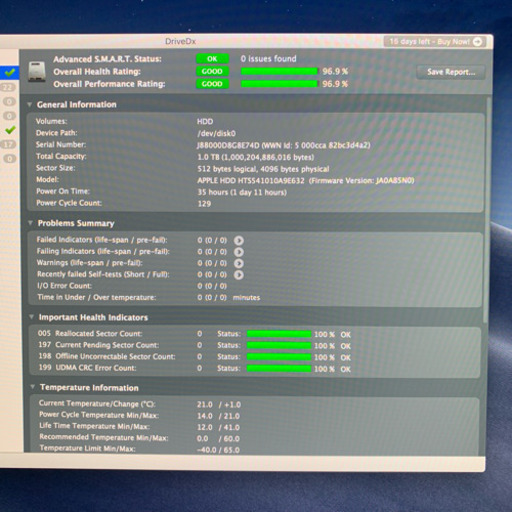Viewport: 512px width, 512px height.
Task: Select highlighted sidebar row with green checkmark
Action: pyautogui.click(x=9, y=72)
